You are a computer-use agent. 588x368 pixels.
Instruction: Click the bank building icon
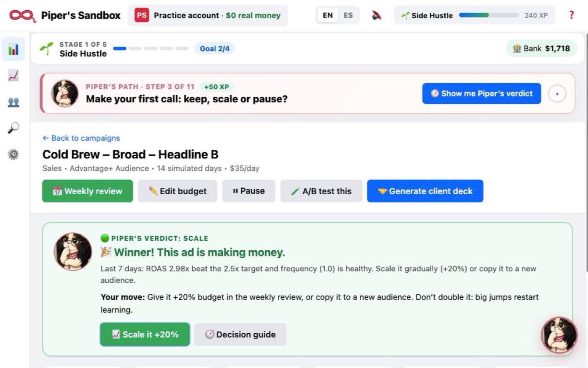(517, 49)
